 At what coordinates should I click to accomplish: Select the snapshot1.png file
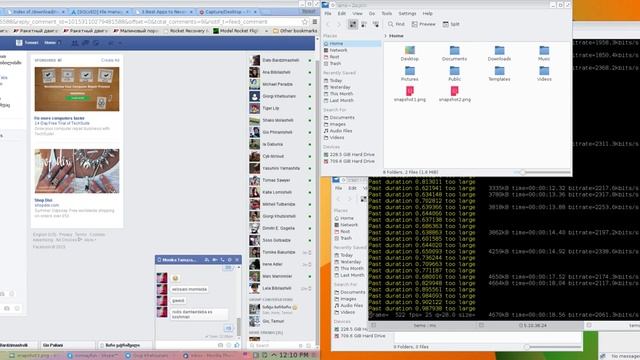pyautogui.click(x=410, y=94)
